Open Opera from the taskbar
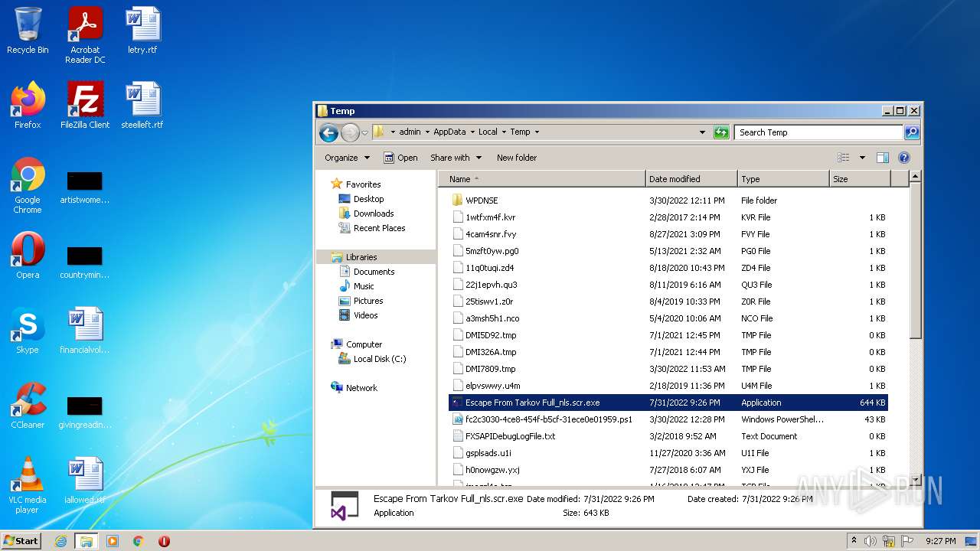 pyautogui.click(x=164, y=541)
